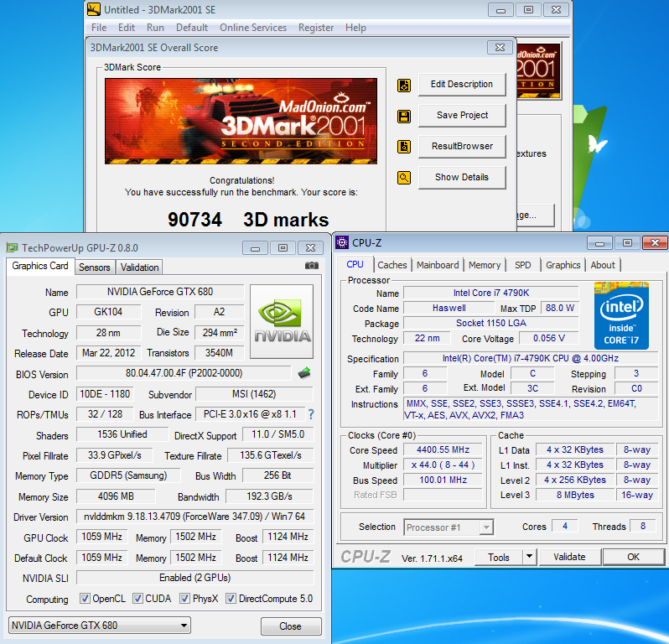The height and width of the screenshot is (644, 669).
Task: Open the Mainboard tab in CPU-Z
Action: [x=438, y=265]
